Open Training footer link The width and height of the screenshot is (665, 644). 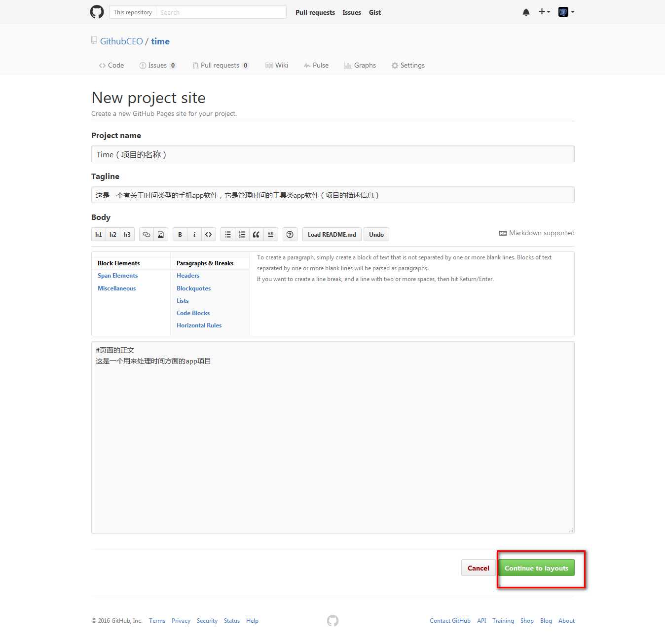pos(503,621)
